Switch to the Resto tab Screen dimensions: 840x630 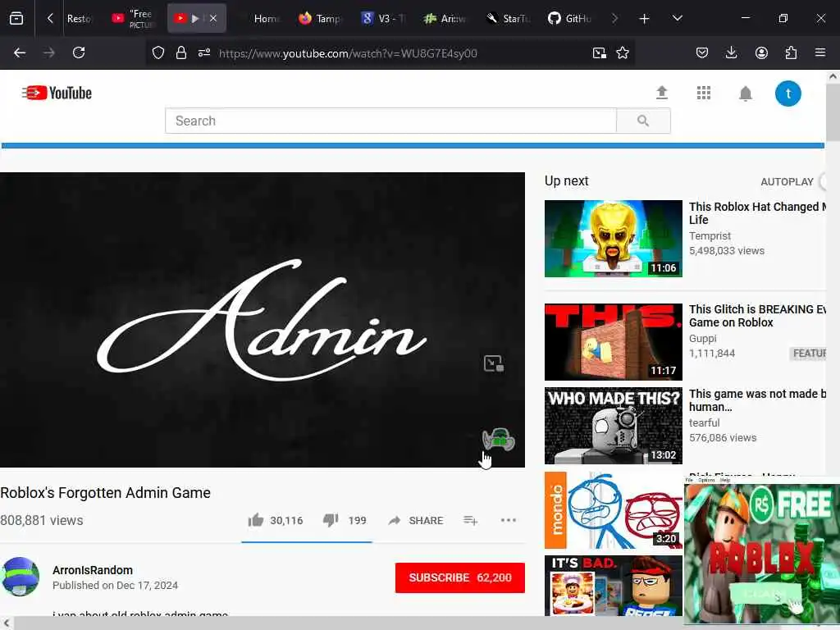tap(79, 19)
